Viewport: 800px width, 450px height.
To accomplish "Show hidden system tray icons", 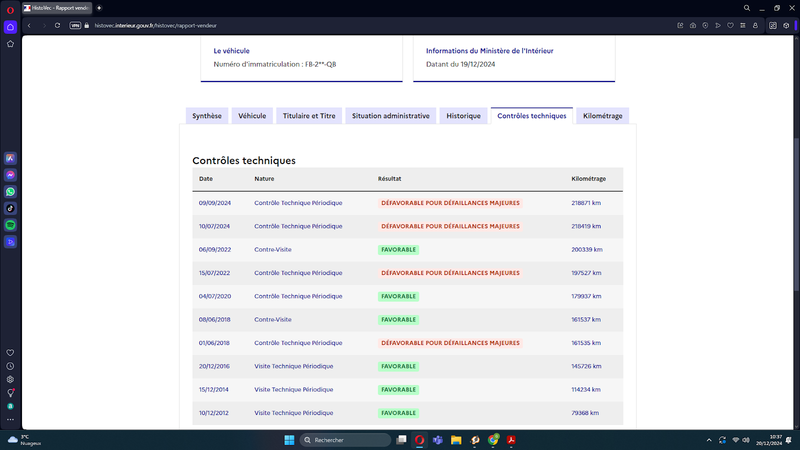I will point(709,440).
